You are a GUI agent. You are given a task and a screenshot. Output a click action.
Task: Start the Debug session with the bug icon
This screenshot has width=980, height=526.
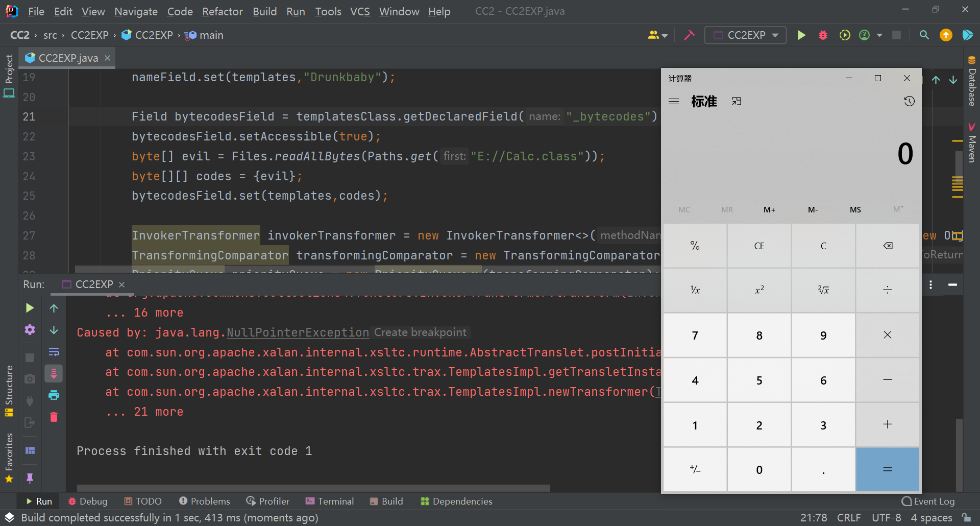[x=823, y=35]
